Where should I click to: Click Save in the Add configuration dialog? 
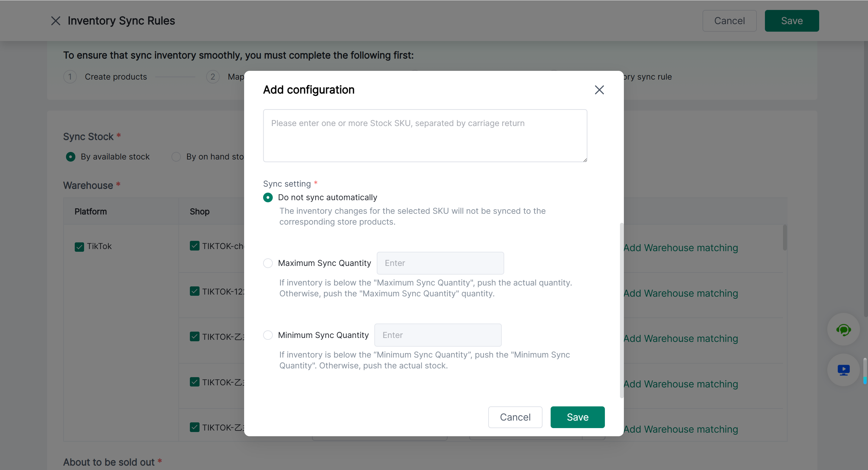577,417
